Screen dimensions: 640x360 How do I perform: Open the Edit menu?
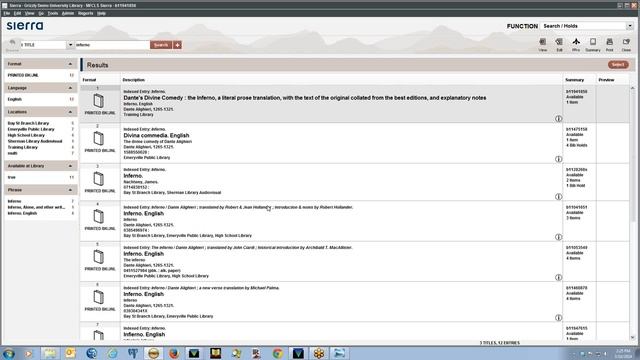(x=17, y=13)
